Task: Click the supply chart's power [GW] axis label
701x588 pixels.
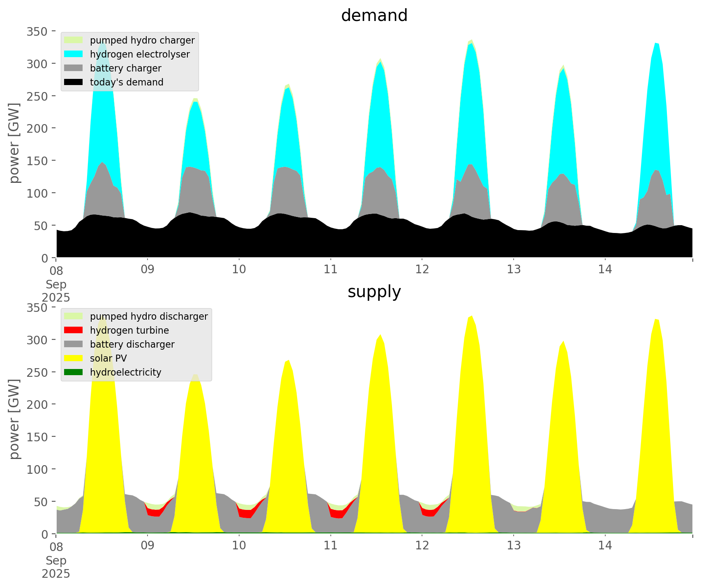Action: pos(14,419)
